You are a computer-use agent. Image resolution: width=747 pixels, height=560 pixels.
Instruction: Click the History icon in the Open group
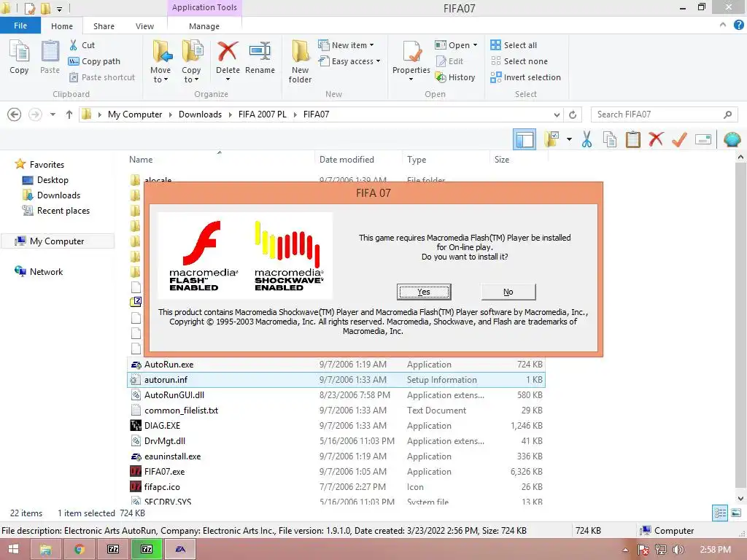[x=441, y=77]
